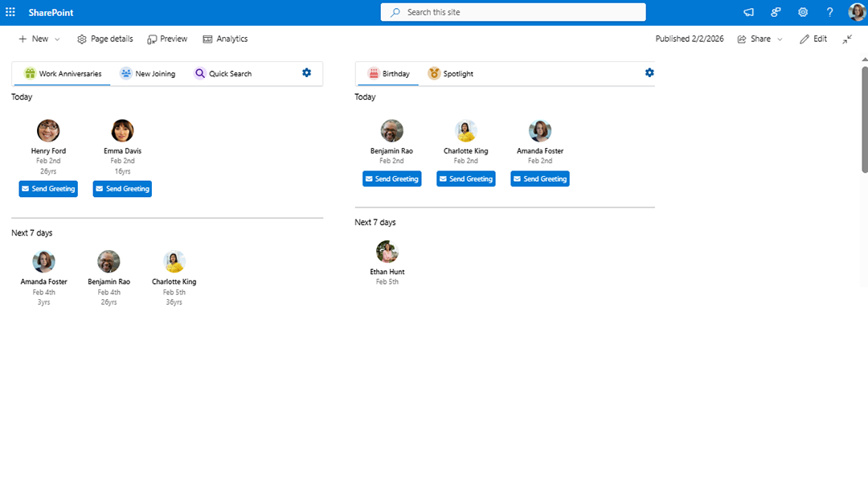
Task: Open the Share dropdown chevron
Action: (779, 39)
